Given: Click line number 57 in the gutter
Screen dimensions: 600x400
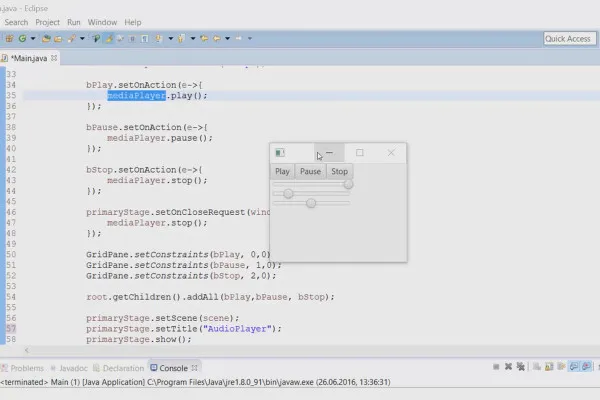Looking at the screenshot, I should click(x=11, y=328).
